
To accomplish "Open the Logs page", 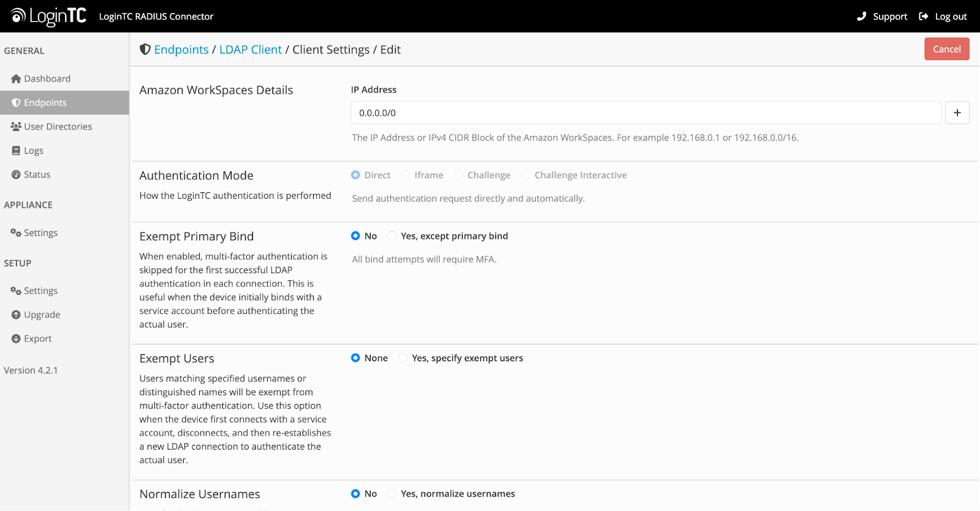I will tap(64, 150).
